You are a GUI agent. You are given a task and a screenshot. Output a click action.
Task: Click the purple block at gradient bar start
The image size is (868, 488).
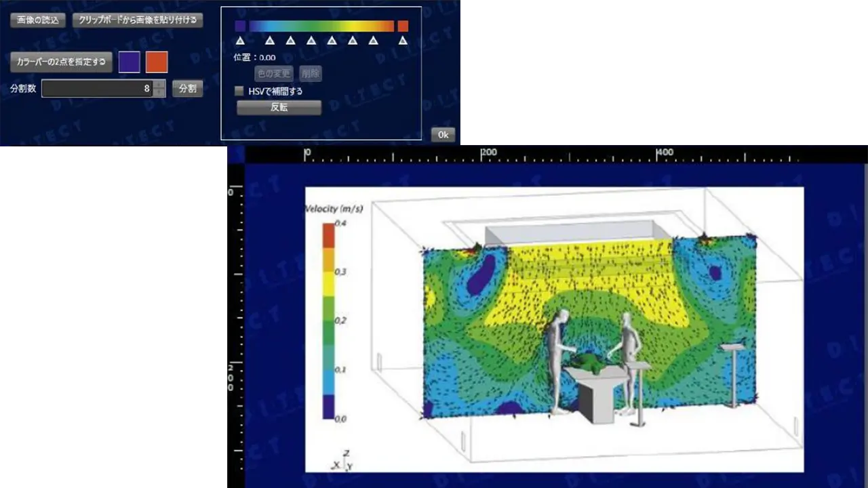click(x=240, y=26)
